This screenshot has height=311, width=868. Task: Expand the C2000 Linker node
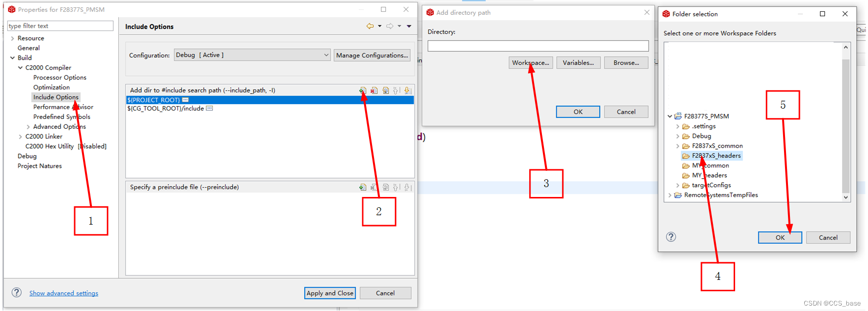(20, 137)
